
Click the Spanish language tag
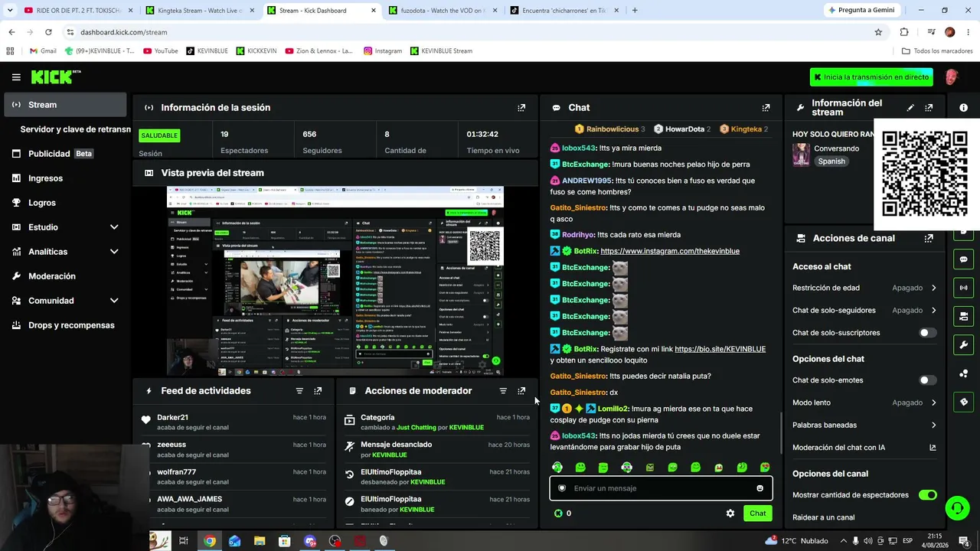click(x=831, y=161)
